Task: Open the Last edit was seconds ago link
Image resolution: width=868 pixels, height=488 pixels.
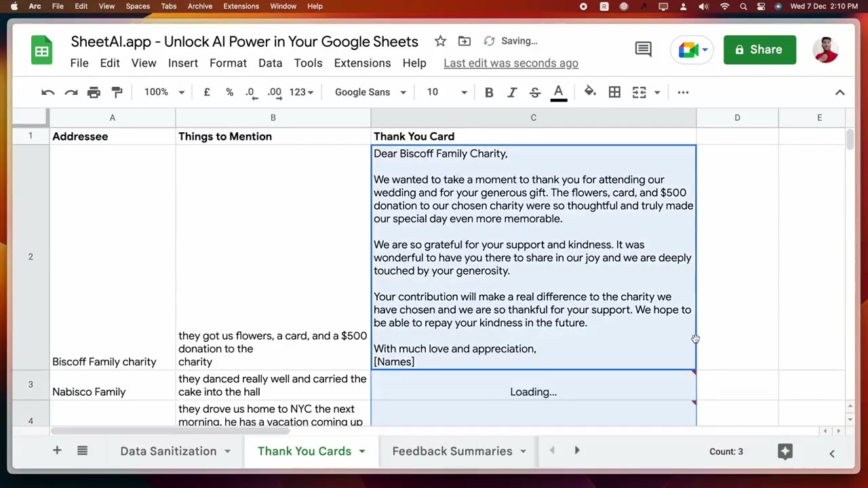Action: (x=511, y=63)
